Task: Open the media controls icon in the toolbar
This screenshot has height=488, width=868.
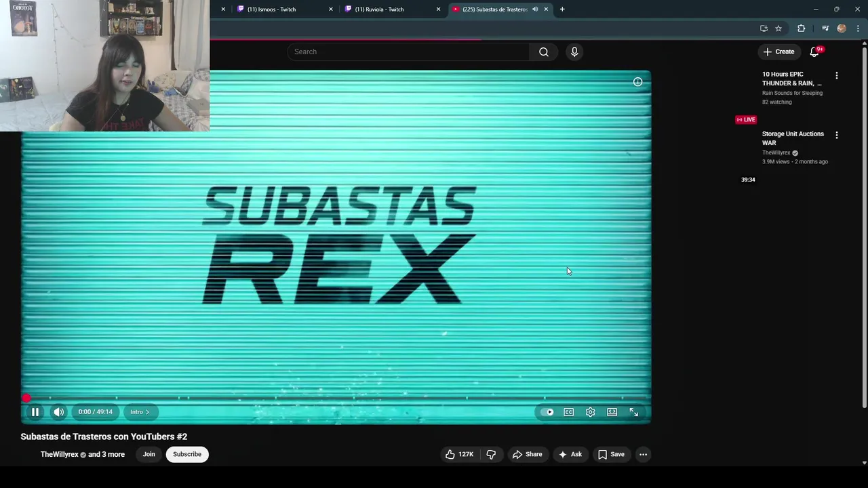Action: 825,28
